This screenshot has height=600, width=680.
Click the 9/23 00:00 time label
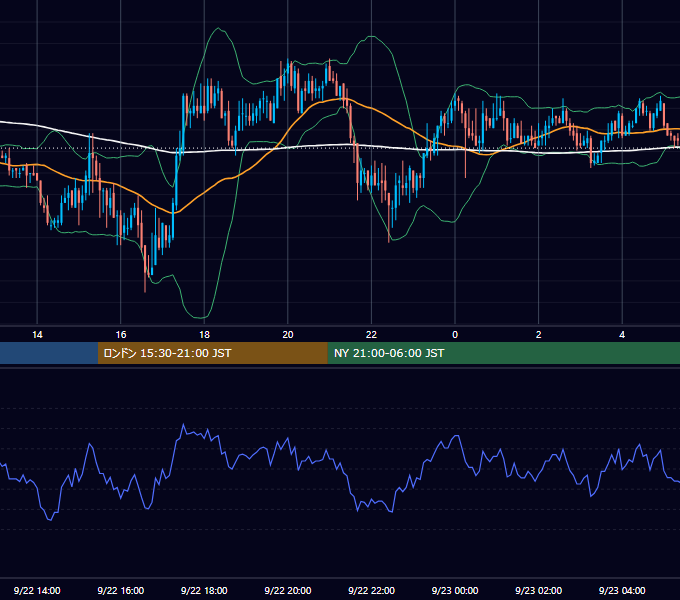tap(455, 590)
